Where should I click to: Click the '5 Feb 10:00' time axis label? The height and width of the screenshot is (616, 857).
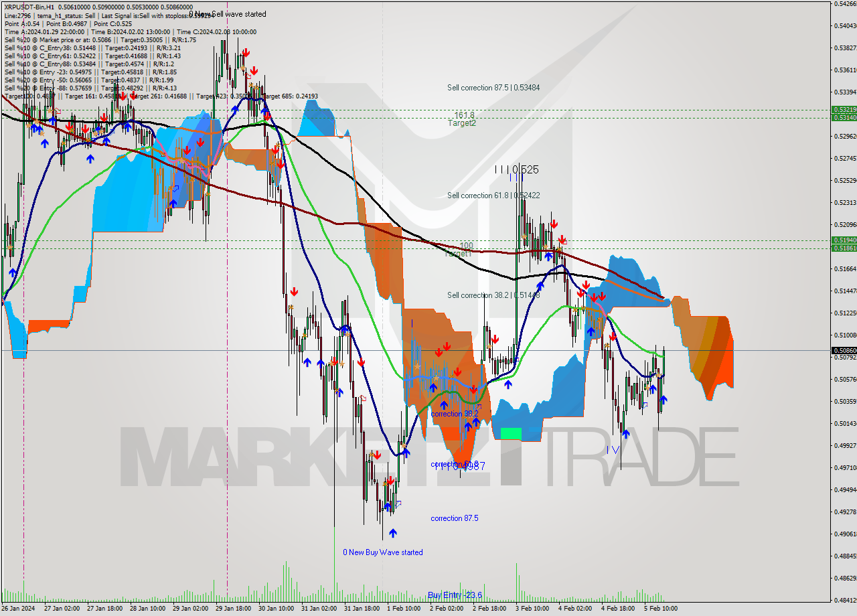point(661,609)
